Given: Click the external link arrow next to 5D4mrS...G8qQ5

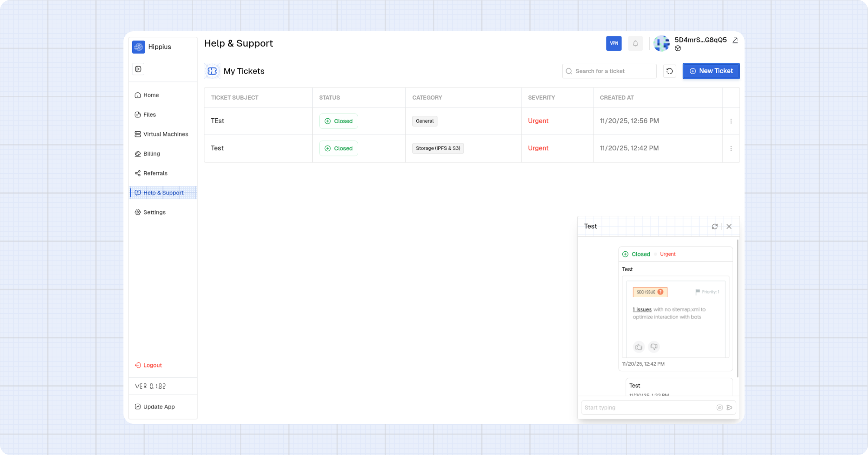Looking at the screenshot, I should pos(735,40).
